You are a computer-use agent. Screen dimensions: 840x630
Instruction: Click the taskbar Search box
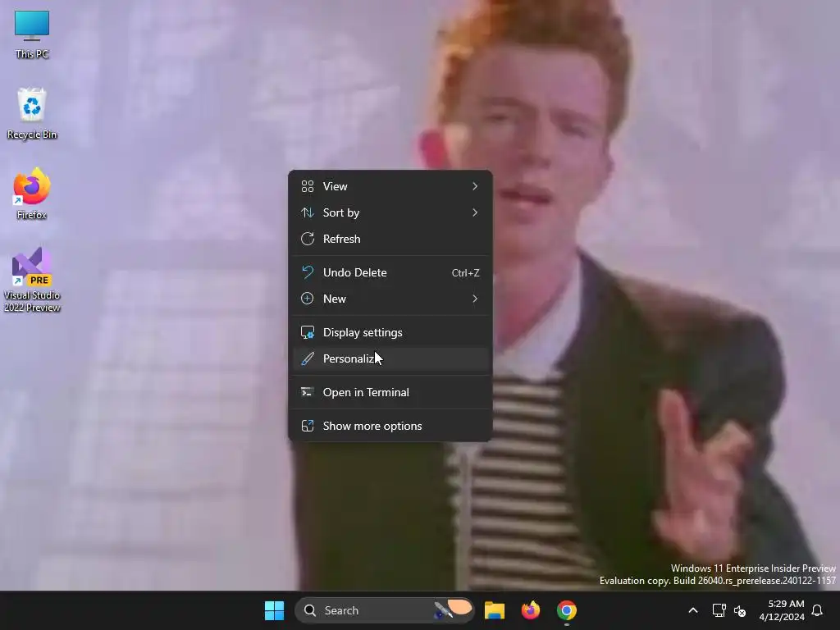coord(385,610)
